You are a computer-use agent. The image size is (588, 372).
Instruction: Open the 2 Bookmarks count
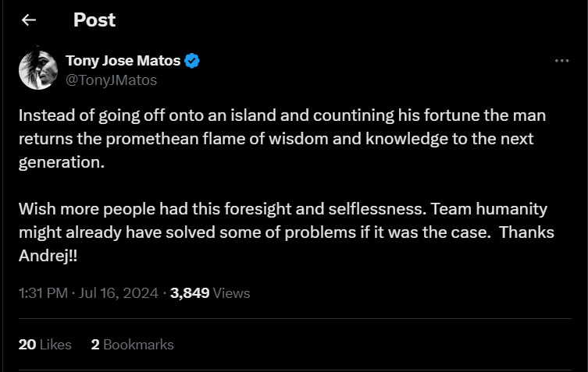point(132,344)
